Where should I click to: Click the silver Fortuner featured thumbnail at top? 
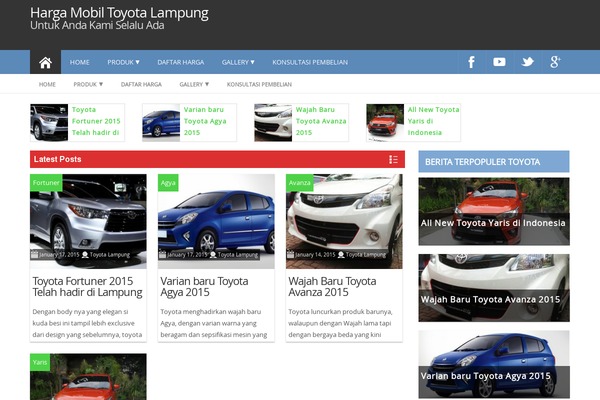49,122
